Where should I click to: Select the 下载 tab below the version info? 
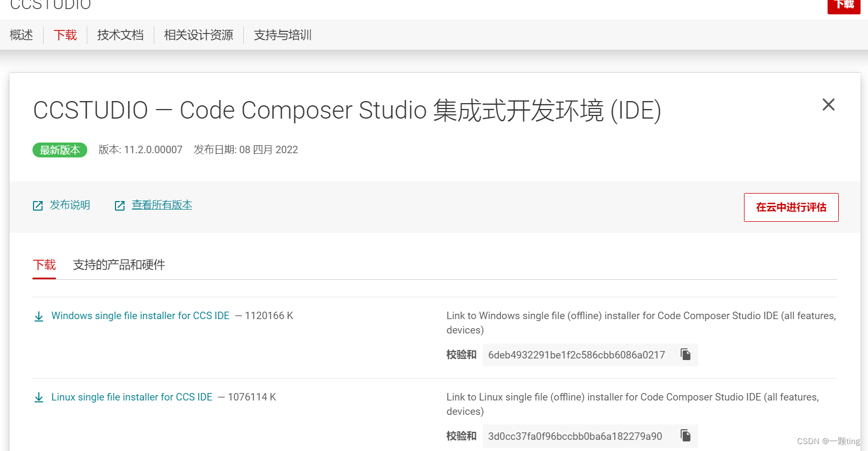click(44, 264)
